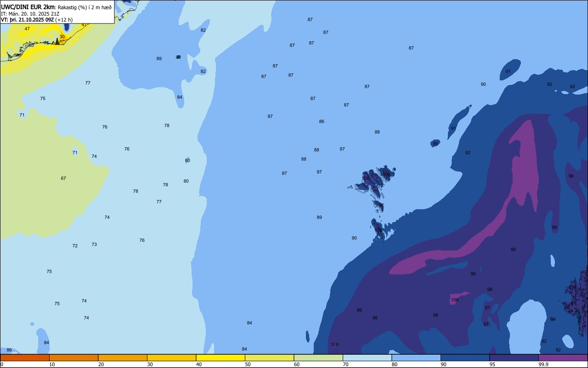Choose the light green 60–70 legend segment

pos(318,357)
